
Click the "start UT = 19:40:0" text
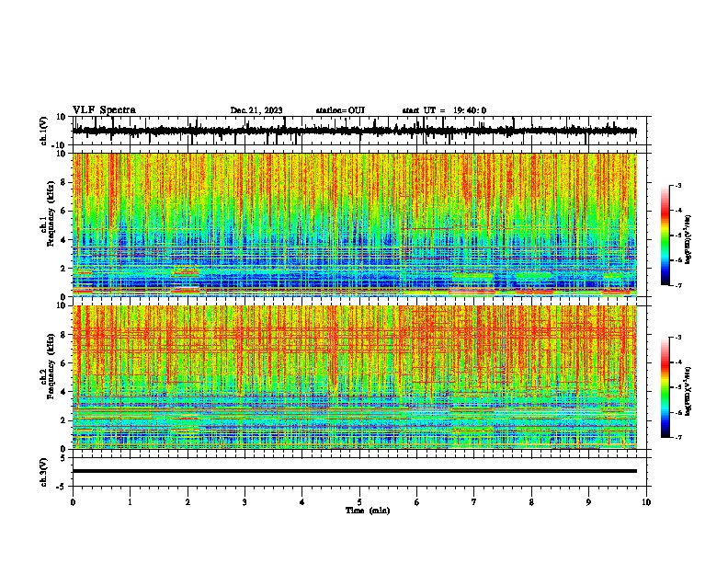(444, 110)
